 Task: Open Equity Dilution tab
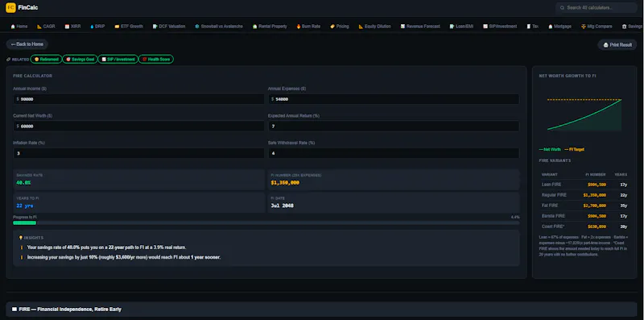[374, 27]
